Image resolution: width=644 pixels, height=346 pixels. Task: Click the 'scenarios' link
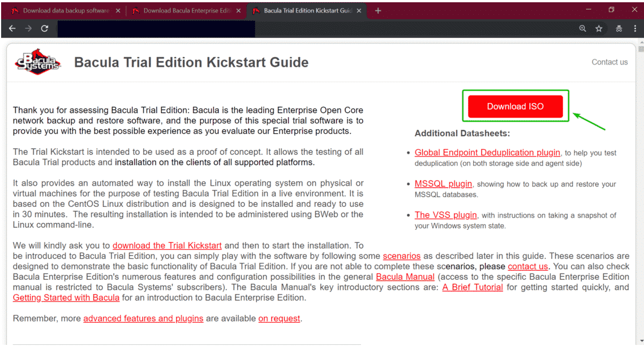[402, 256]
